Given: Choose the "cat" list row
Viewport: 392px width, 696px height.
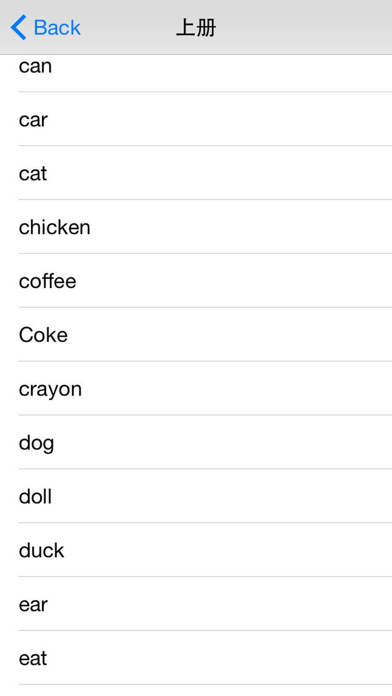Looking at the screenshot, I should [x=196, y=173].
